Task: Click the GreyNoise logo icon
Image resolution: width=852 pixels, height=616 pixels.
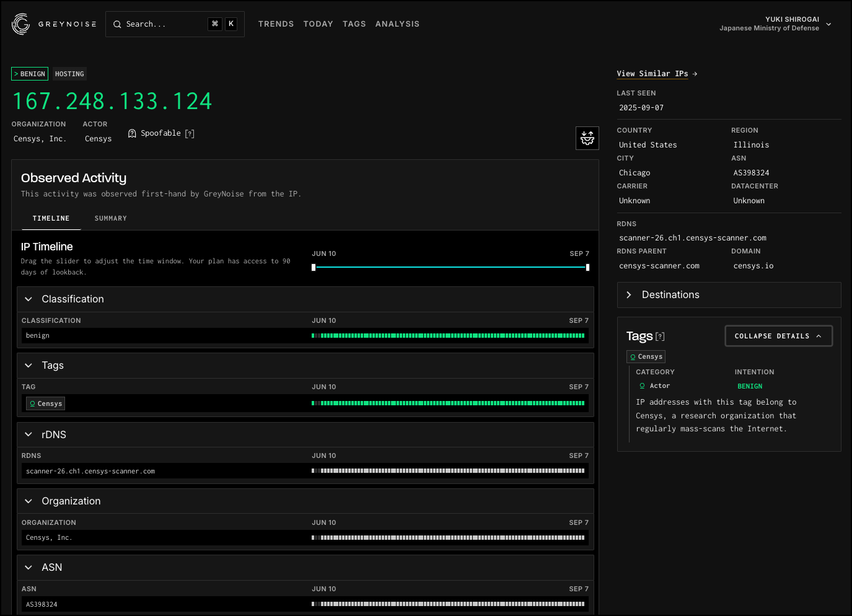Action: pos(20,24)
